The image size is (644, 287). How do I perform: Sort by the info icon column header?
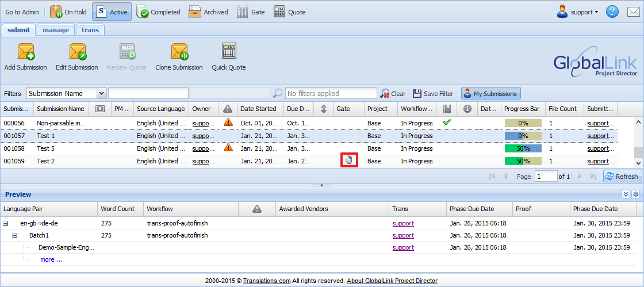click(x=467, y=109)
